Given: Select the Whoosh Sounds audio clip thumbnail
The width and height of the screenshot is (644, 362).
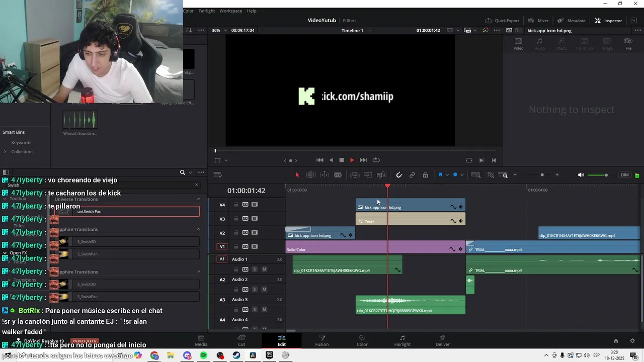Looking at the screenshot, I should [80, 121].
